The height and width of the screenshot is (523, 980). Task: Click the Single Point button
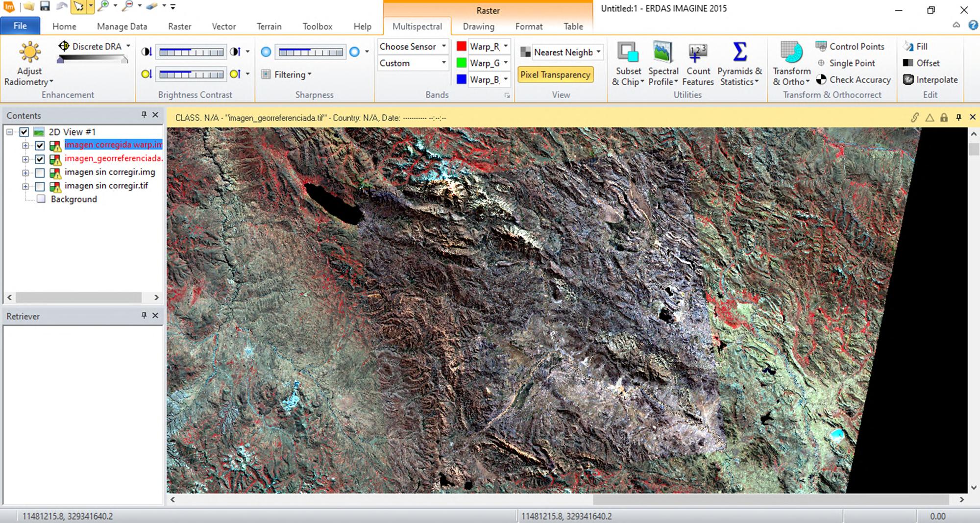(x=847, y=63)
